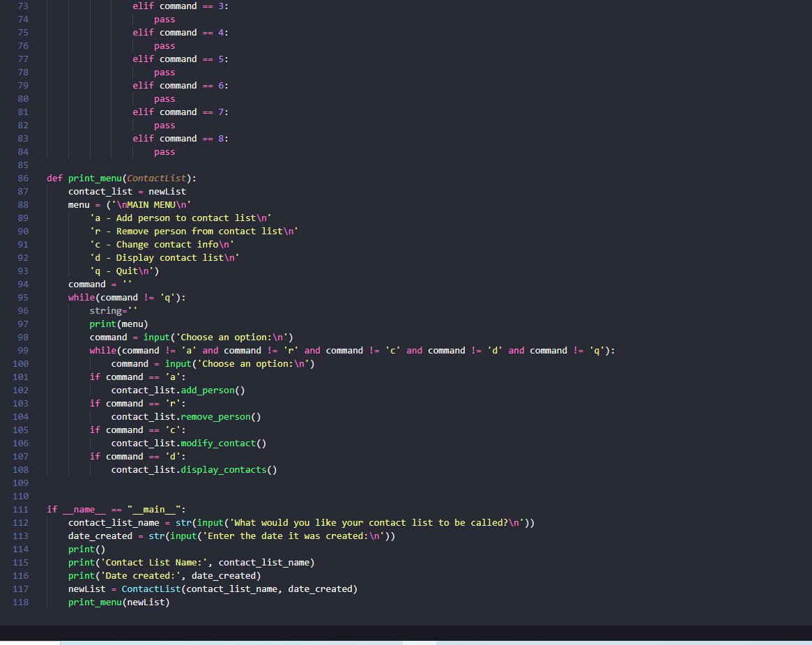Click 'elif command == 5:' line

(181, 59)
